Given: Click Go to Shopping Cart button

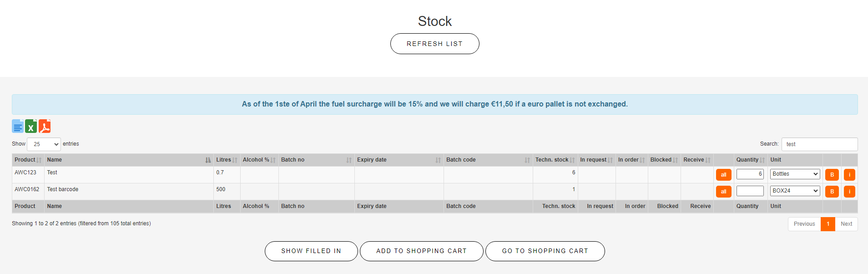Looking at the screenshot, I should tap(545, 251).
